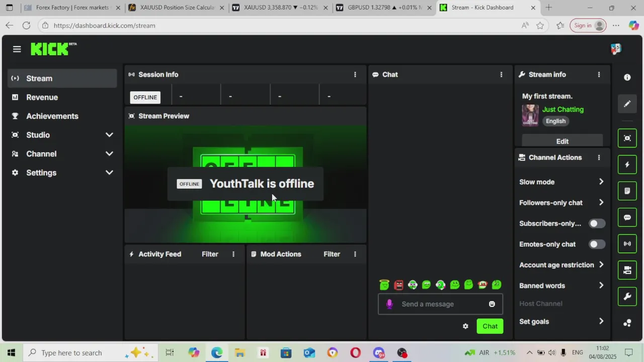Screen dimensions: 644x362
Task: Click the Windows Start button
Action: (11, 352)
